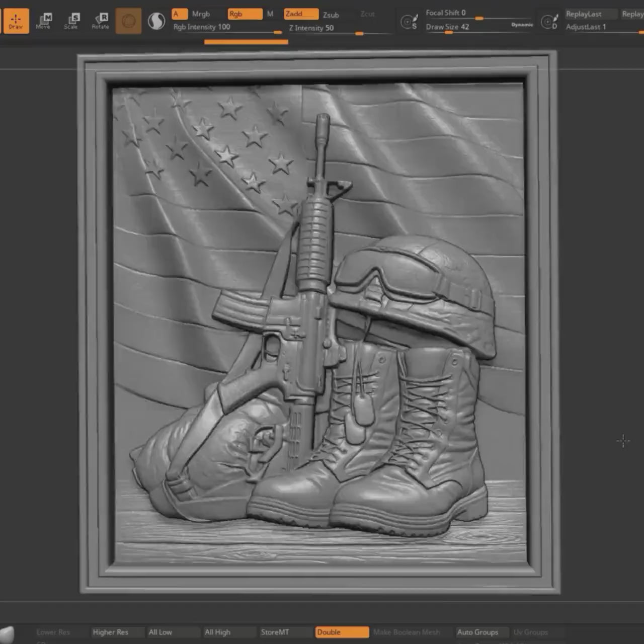
Task: Click the StoreMT button
Action: point(286,632)
